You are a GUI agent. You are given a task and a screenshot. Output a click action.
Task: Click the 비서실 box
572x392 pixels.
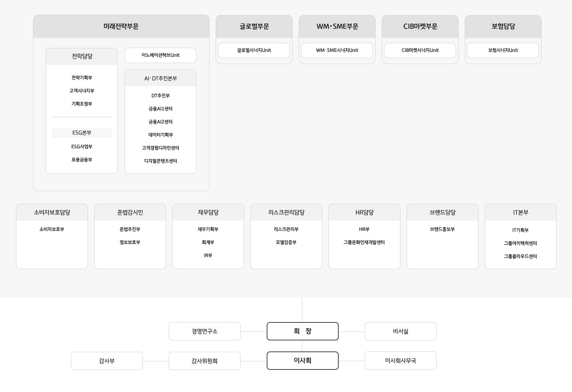[400, 331]
